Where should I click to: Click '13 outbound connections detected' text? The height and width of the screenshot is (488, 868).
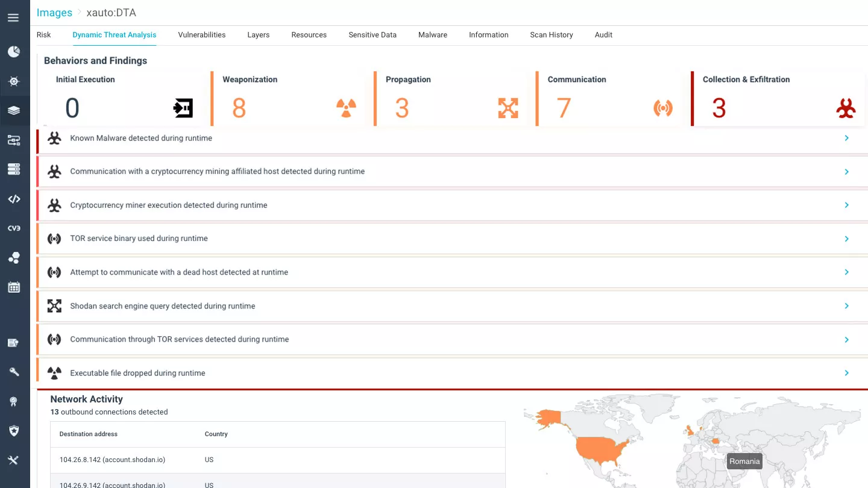tap(109, 412)
